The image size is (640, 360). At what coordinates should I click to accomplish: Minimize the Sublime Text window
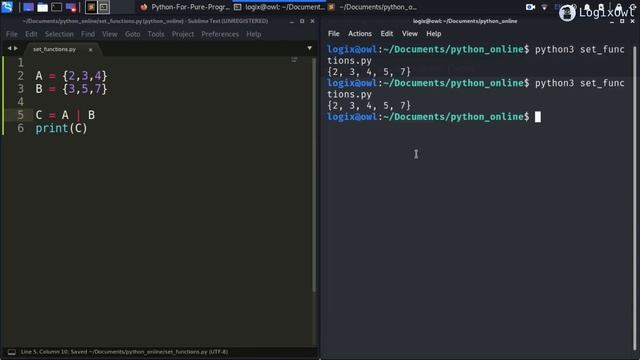[292, 21]
